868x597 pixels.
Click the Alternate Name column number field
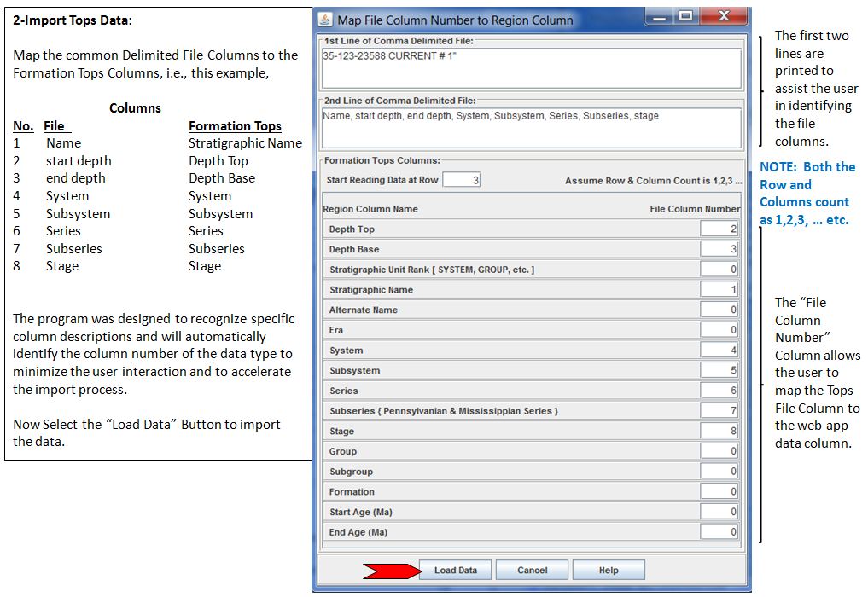[x=719, y=310]
